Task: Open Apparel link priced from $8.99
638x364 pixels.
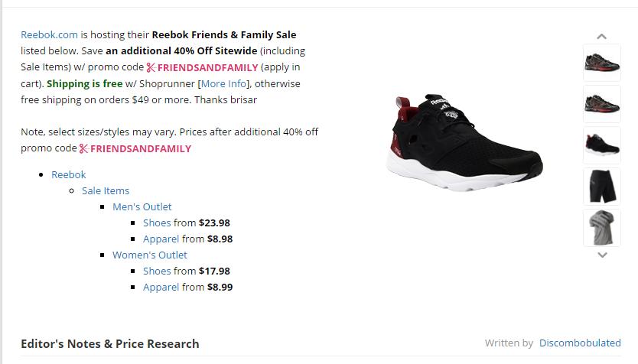Action: click(161, 287)
